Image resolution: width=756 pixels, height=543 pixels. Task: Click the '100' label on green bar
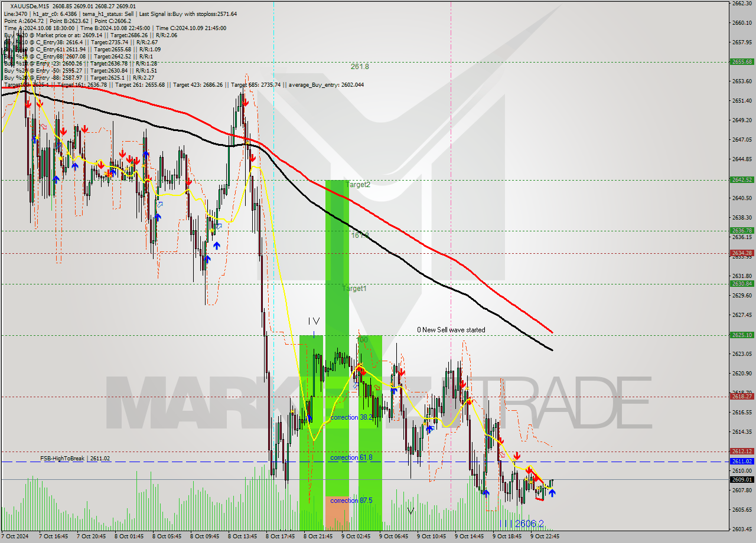362,340
